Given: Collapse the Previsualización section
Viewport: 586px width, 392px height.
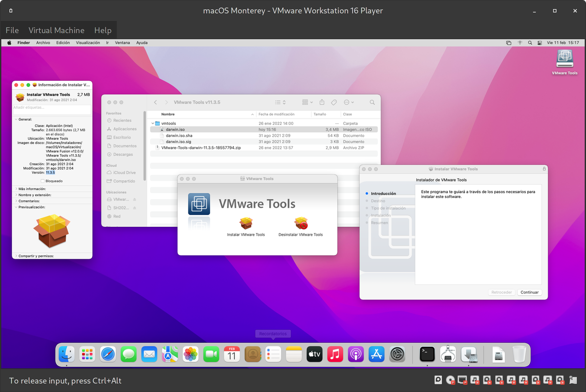Looking at the screenshot, I should [16, 207].
